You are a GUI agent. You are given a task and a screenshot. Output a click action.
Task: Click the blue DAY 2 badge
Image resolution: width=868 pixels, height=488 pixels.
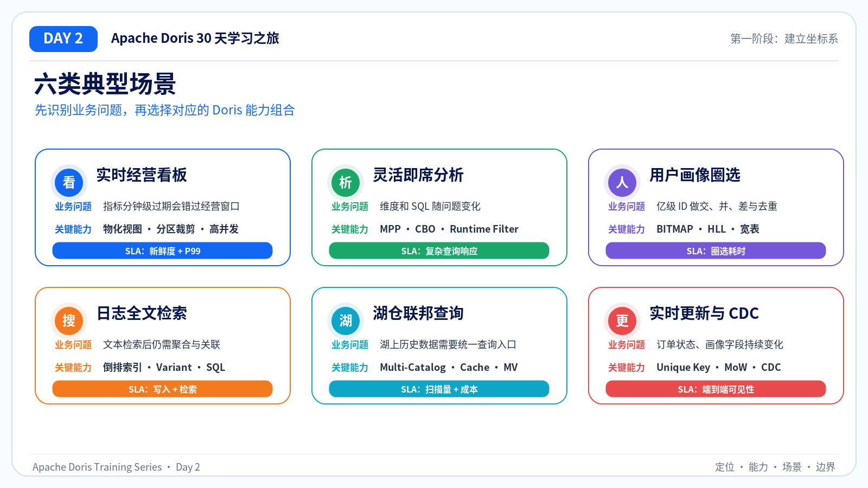coord(63,39)
